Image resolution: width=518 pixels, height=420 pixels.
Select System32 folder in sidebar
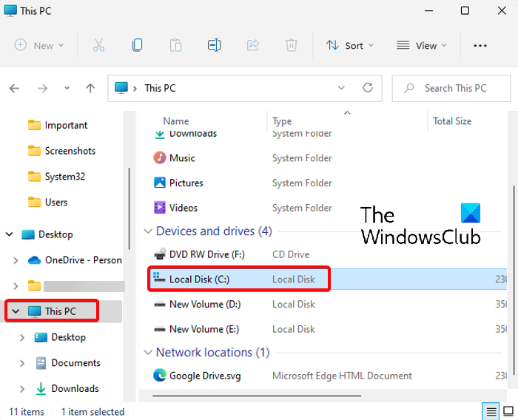tap(56, 177)
